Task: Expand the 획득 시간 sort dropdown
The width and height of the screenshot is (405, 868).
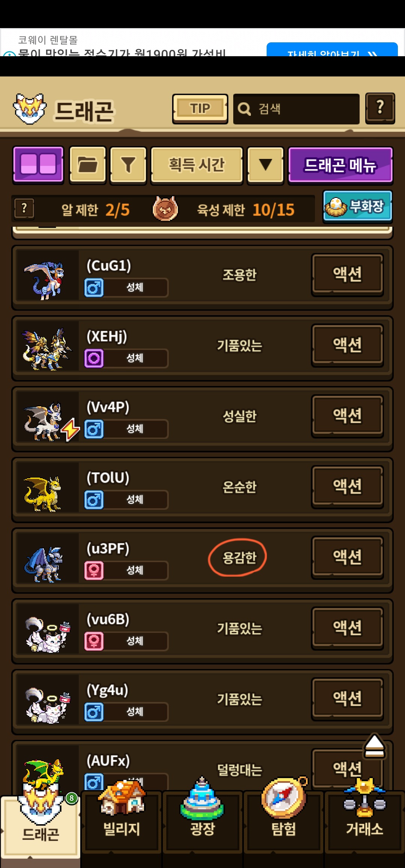Action: tap(197, 165)
